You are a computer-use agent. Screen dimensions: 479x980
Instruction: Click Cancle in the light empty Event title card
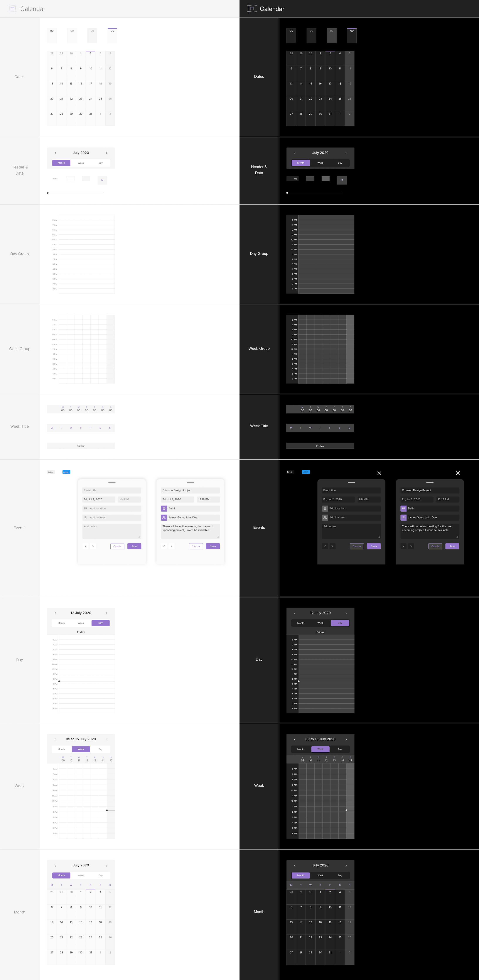click(x=117, y=546)
